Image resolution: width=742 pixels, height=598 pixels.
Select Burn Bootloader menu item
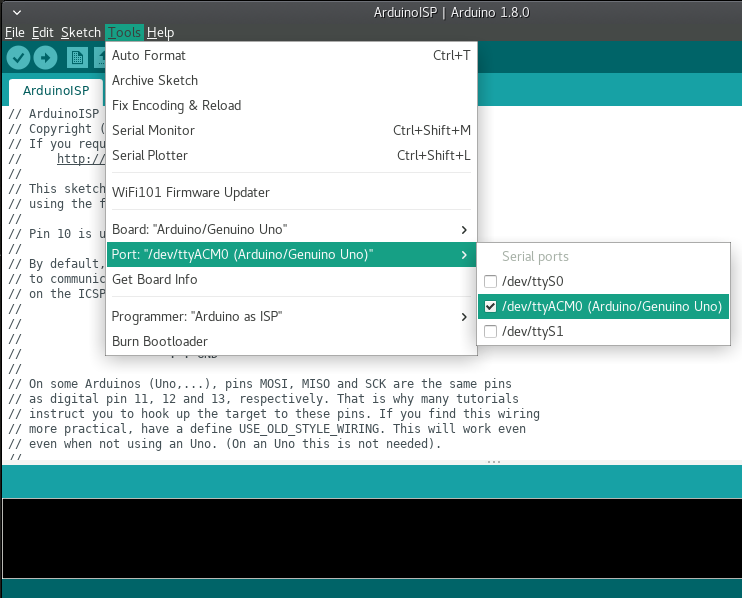(291, 342)
